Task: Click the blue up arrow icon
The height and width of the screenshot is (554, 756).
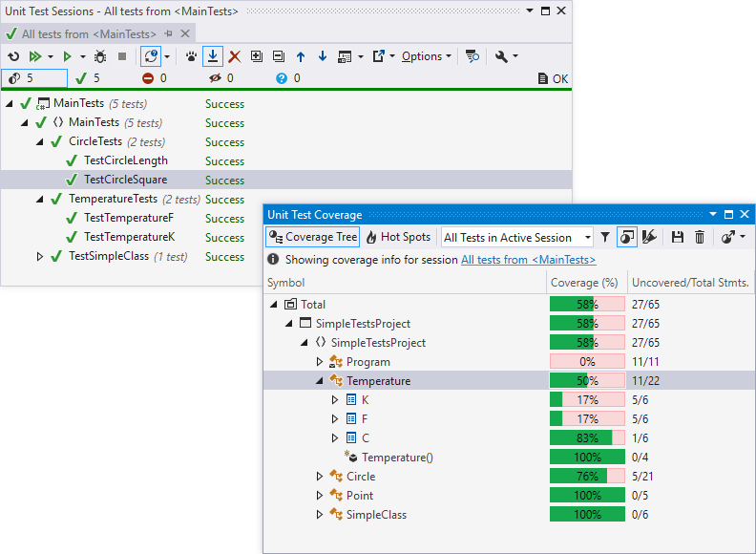Action: (x=301, y=56)
